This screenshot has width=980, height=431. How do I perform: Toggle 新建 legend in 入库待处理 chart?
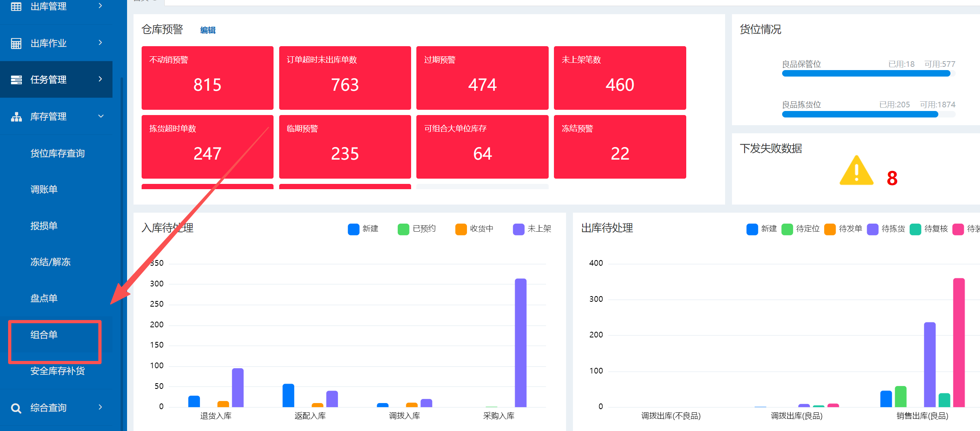[363, 229]
